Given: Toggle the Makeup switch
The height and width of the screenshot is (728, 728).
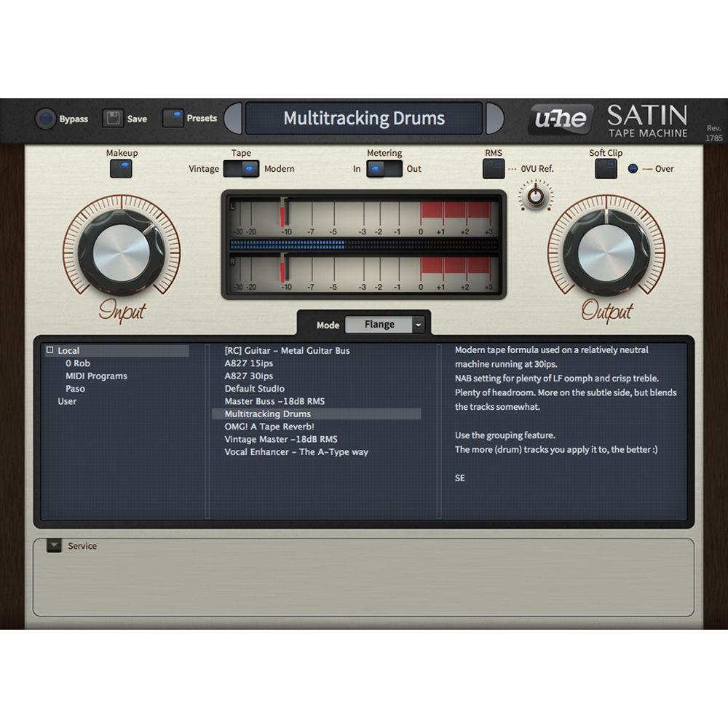Looking at the screenshot, I should click(x=121, y=168).
